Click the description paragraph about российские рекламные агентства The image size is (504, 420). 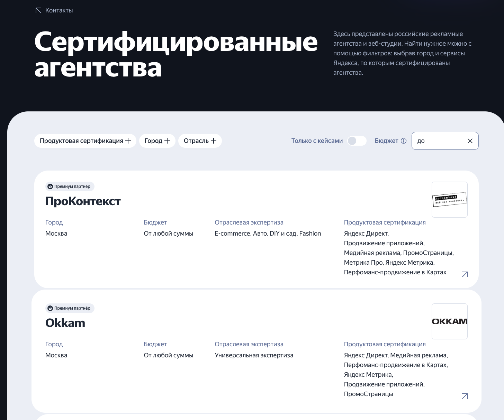pos(403,53)
